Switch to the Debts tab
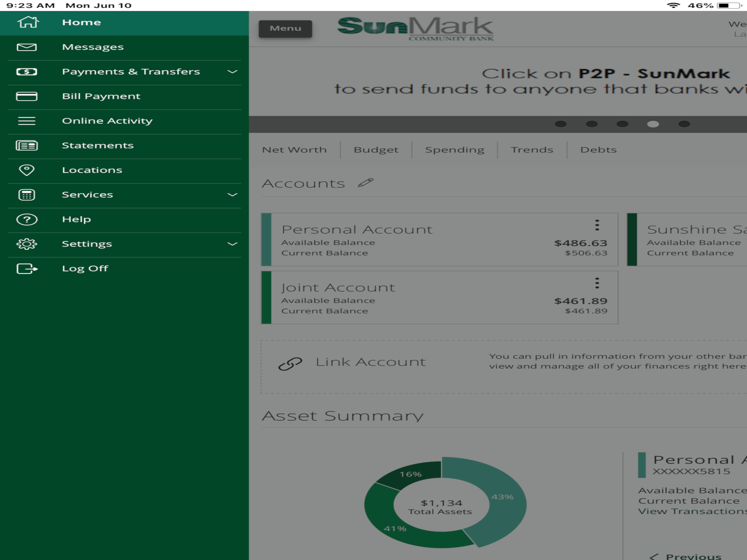Screen dimensions: 747x560 (x=599, y=150)
